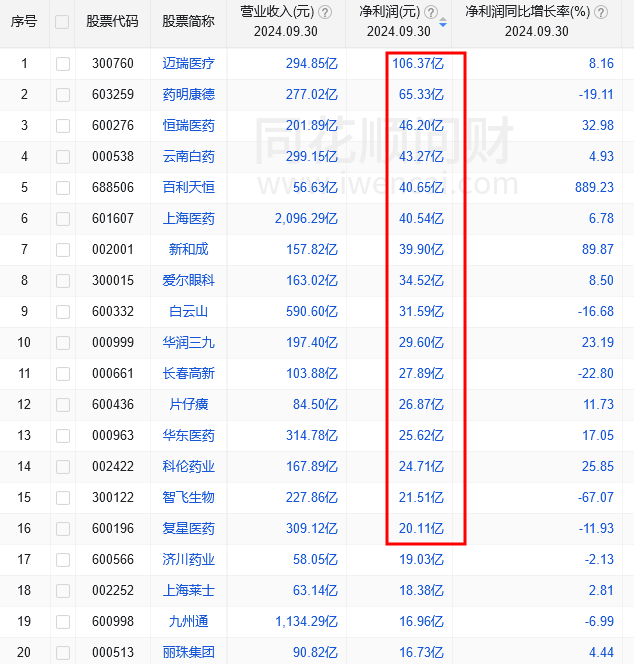Click the 股票简称 column header
634x664 pixels.
188,22
